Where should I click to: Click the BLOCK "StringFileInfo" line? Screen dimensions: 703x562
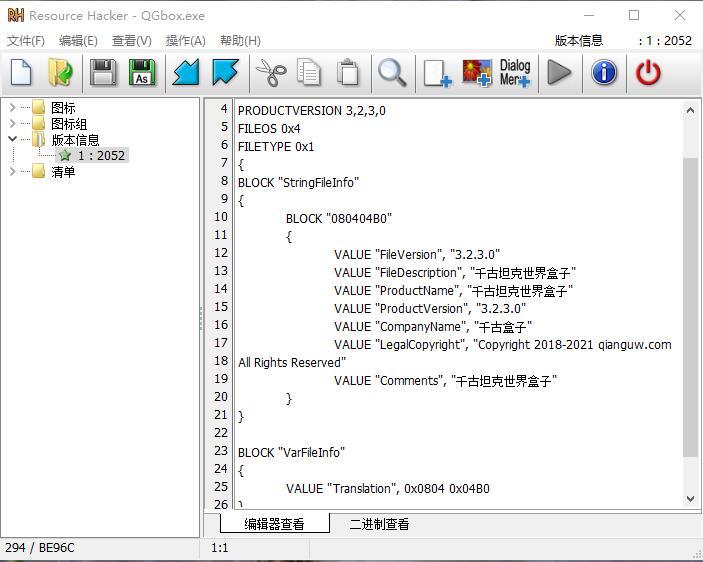tap(299, 182)
